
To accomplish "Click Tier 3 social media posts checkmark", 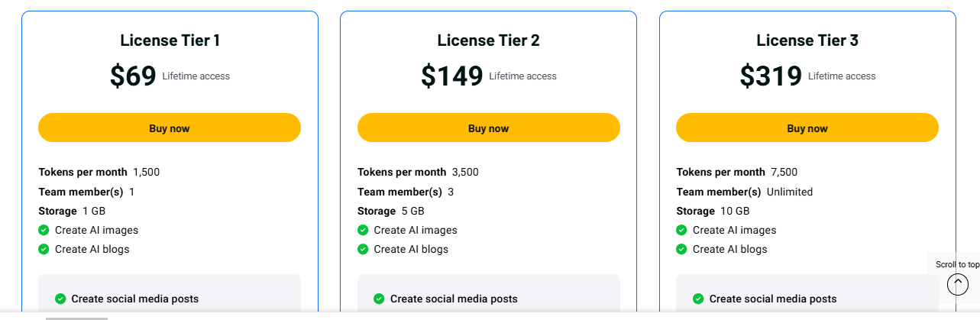I will click(698, 299).
